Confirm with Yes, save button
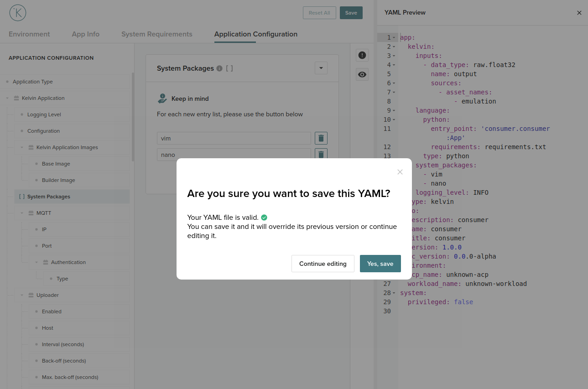Screen dimensions: 588x389 click(380, 264)
